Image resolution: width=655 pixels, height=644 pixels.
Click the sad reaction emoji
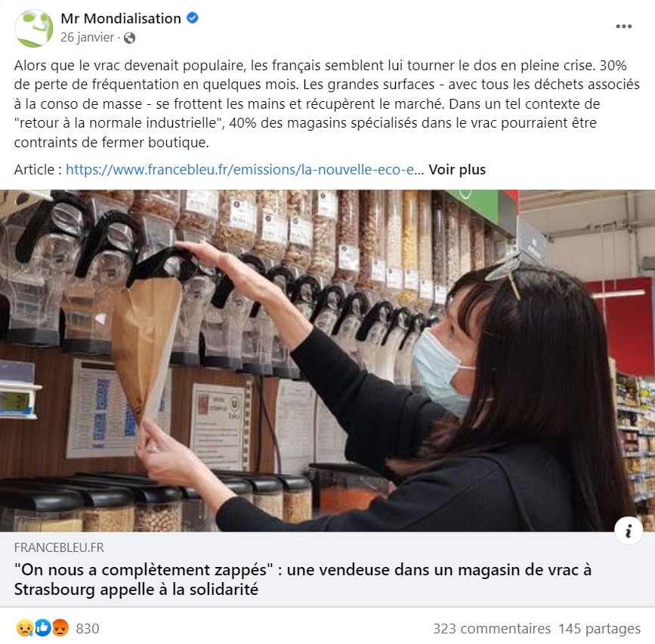[24, 628]
